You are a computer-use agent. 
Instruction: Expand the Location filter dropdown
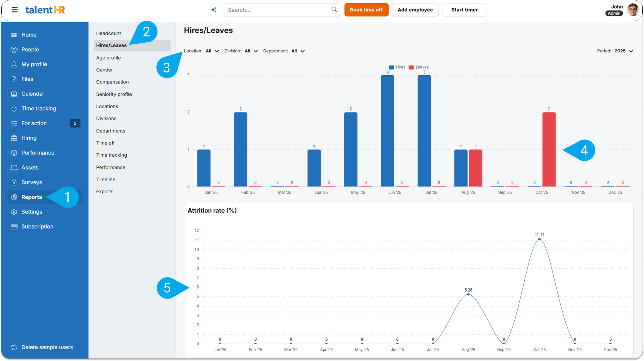(x=212, y=51)
